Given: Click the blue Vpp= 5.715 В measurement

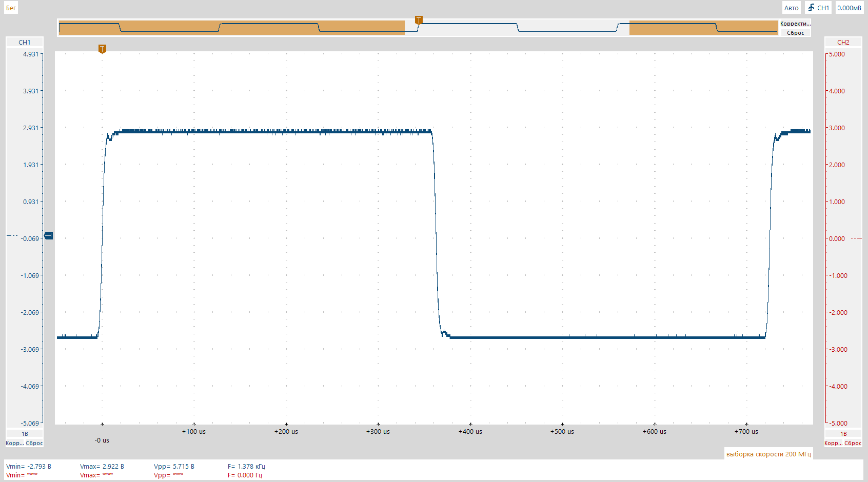Looking at the screenshot, I should [174, 466].
